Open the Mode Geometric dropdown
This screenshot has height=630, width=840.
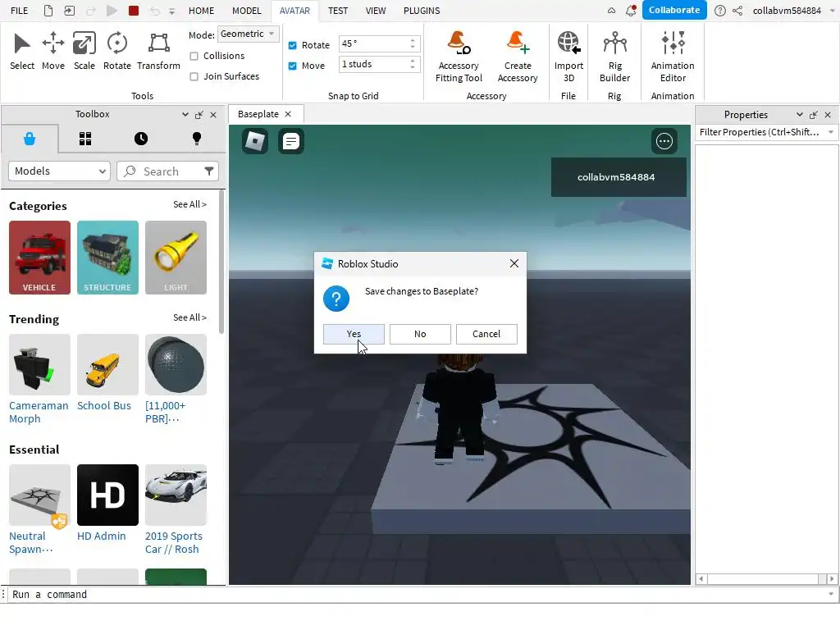[249, 34]
